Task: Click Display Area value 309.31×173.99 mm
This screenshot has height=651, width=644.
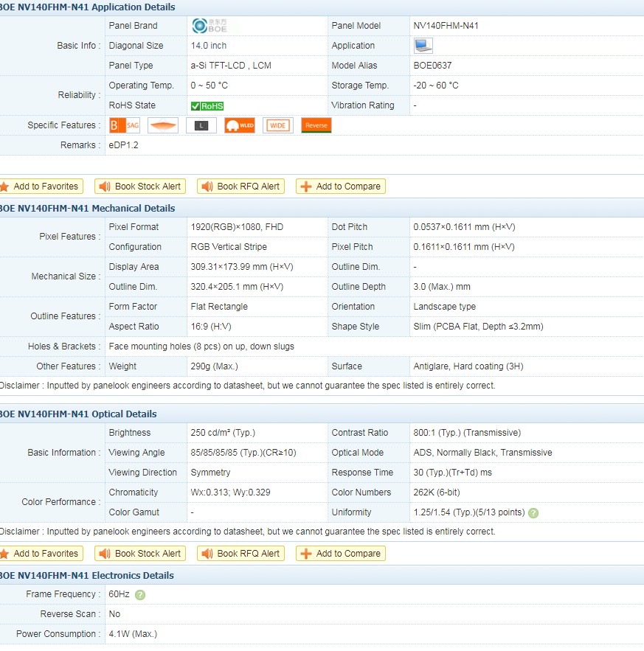Action: tap(242, 267)
